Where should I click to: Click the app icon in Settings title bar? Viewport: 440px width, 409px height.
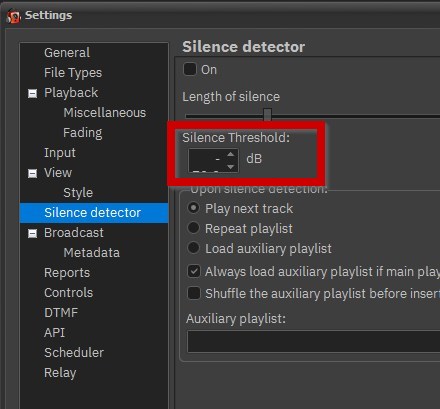coord(13,16)
